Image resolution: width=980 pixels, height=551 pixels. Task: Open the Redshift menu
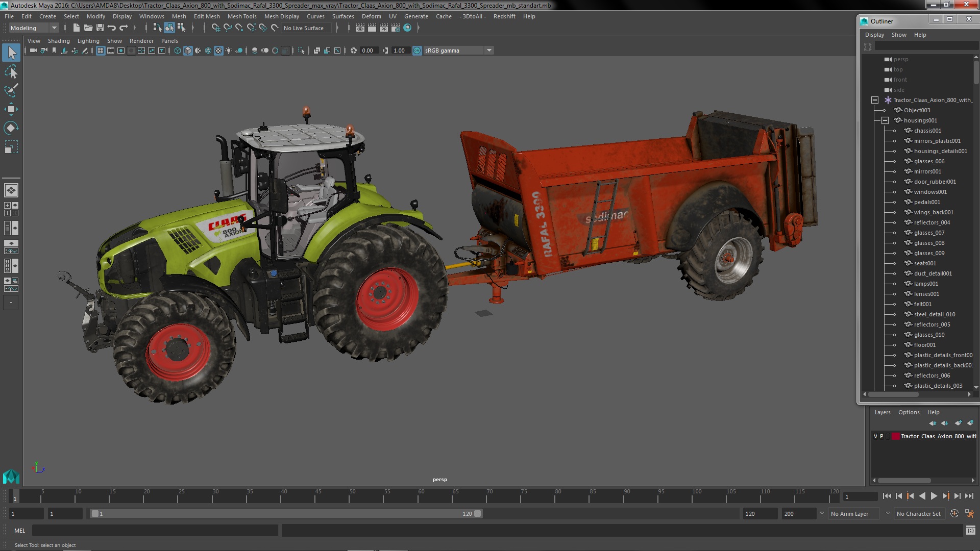point(504,16)
